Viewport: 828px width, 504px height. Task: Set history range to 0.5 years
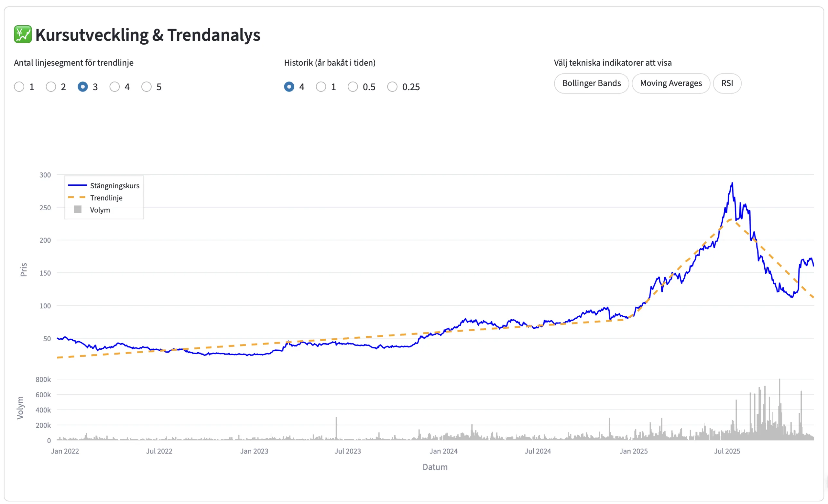click(x=353, y=87)
